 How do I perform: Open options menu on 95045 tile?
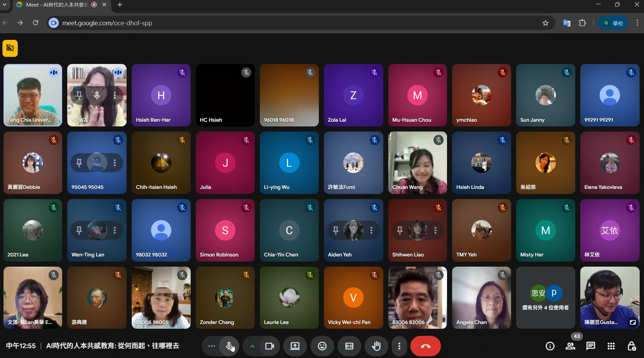point(115,163)
